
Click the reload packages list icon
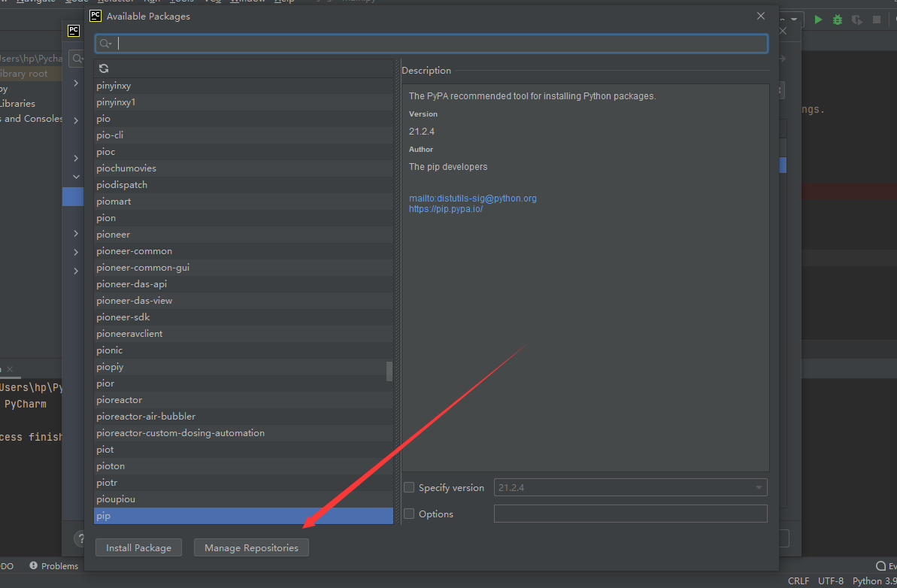coord(104,68)
